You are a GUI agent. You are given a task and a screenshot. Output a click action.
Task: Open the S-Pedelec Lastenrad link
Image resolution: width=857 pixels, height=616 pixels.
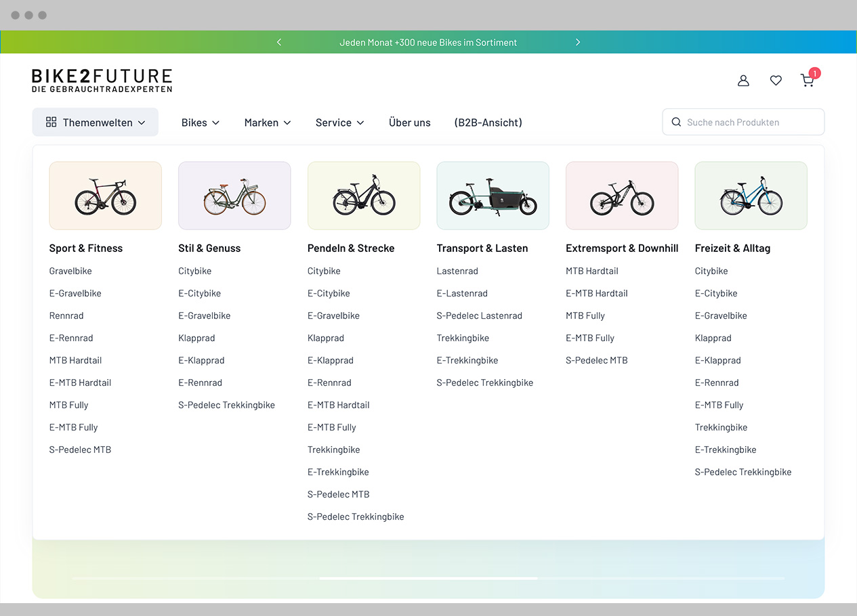coord(479,315)
